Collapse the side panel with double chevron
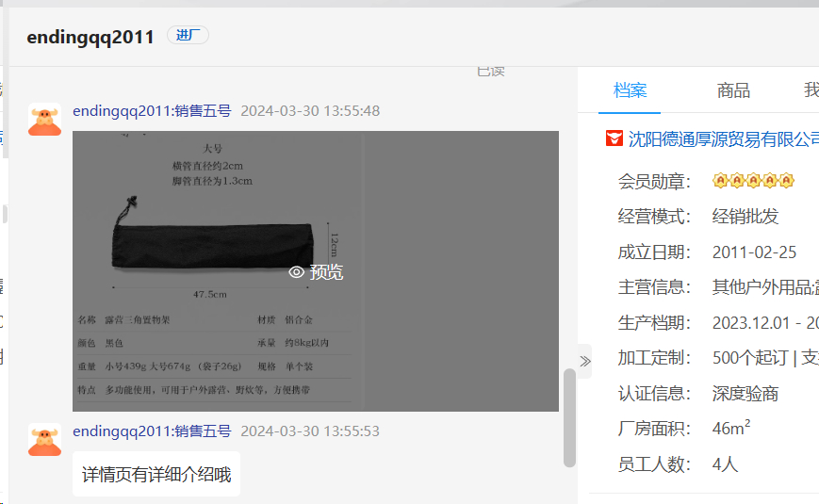Screen dimensions: 819x504 pos(585,361)
